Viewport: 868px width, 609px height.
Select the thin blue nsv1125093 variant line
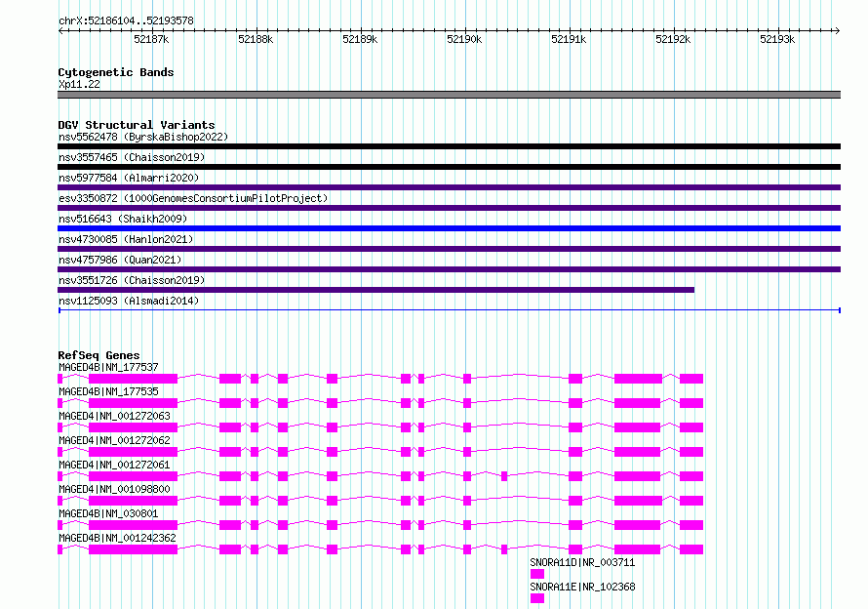click(x=450, y=310)
